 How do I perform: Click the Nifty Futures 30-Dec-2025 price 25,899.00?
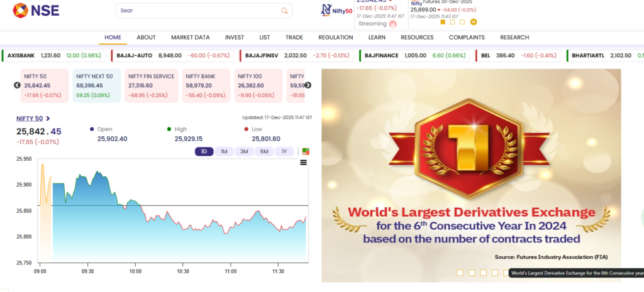[x=423, y=9]
